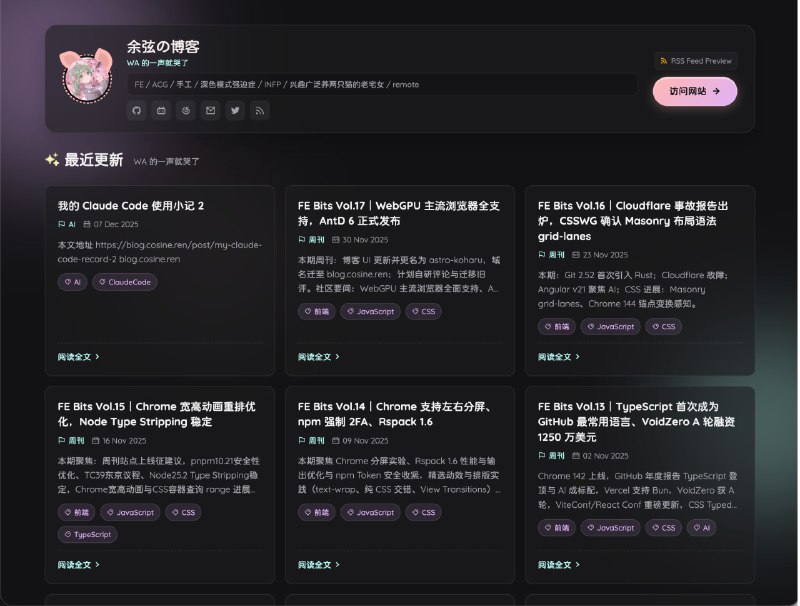Select the AI tag on the Claude Code post

tap(72, 282)
